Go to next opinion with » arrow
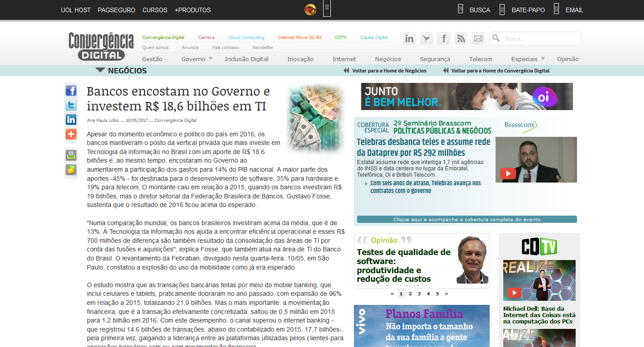 point(446,294)
